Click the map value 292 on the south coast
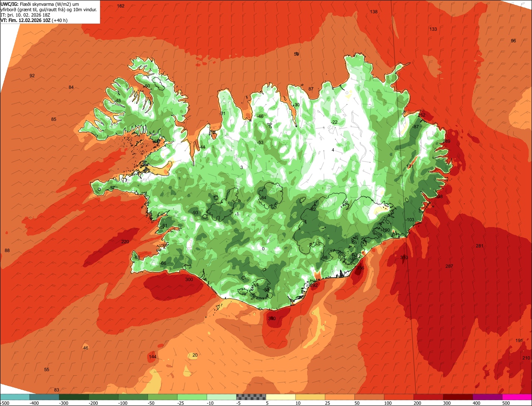Image resolution: width=532 pixels, height=406 pixels. click(314, 285)
